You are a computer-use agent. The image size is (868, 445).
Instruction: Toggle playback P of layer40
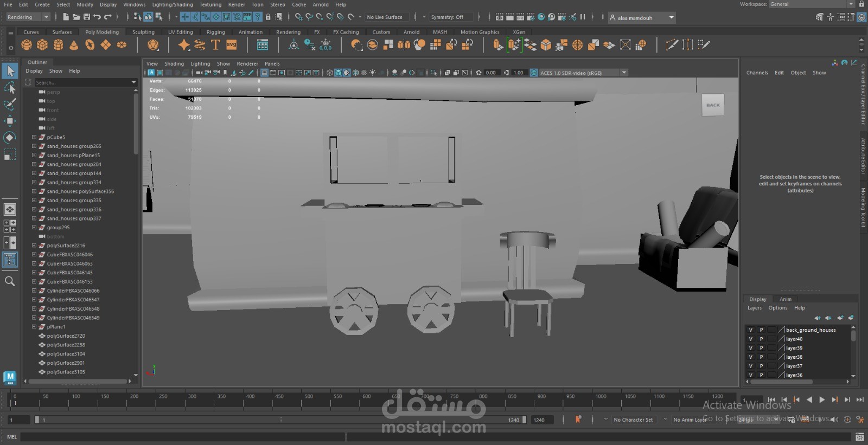761,339
